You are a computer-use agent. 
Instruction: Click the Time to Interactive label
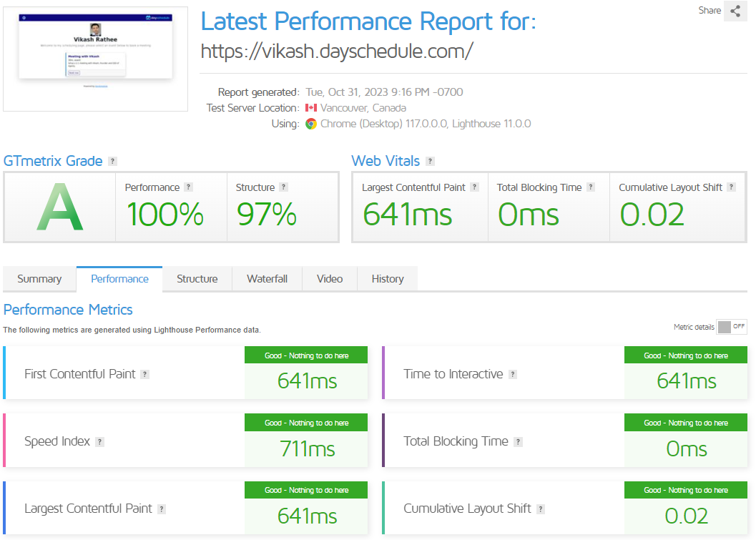point(453,374)
